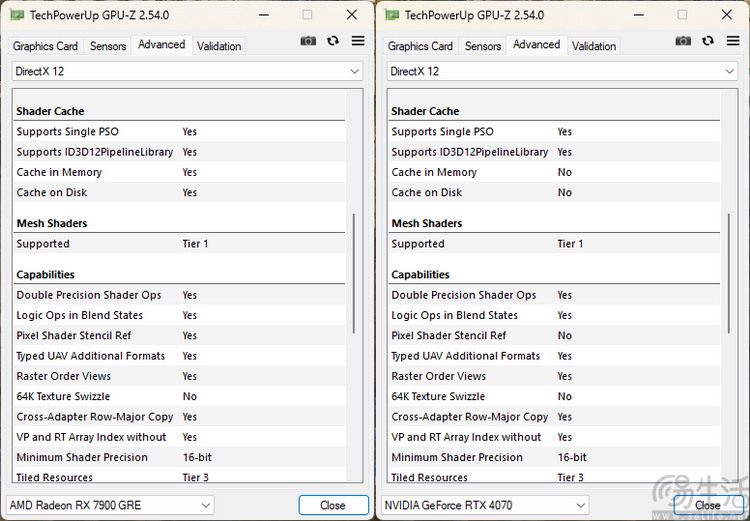Click '64K Texture Swizzle' row in left window
The width and height of the screenshot is (750, 521).
(179, 396)
